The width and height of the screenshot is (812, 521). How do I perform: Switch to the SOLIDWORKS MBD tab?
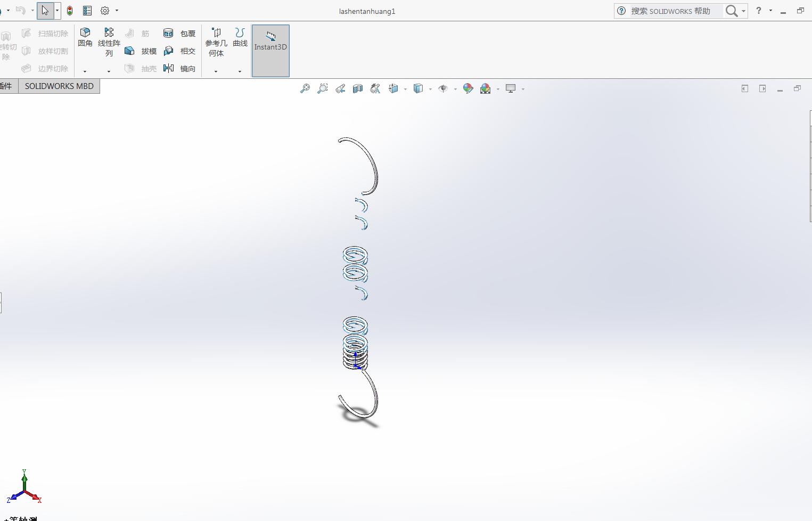point(59,86)
